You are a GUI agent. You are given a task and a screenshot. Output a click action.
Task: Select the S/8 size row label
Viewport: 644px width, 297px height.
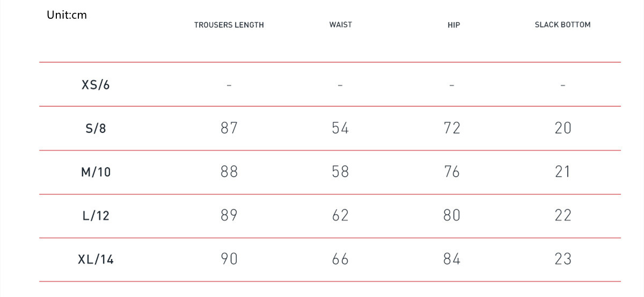[96, 129]
